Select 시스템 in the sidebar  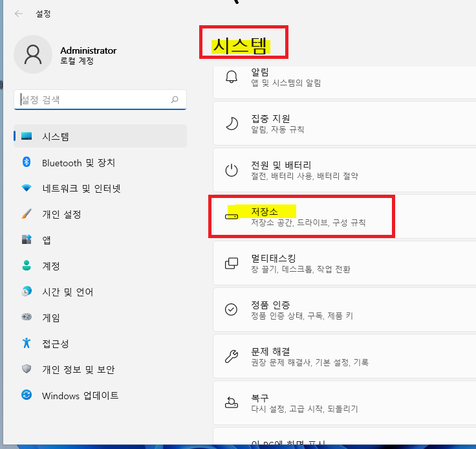[x=100, y=136]
